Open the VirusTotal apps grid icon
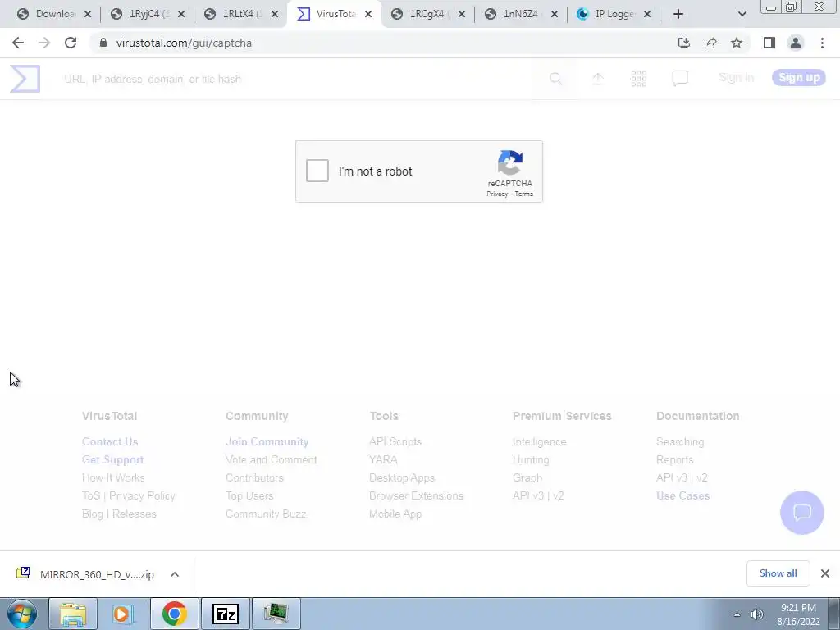The width and height of the screenshot is (840, 630). [638, 79]
